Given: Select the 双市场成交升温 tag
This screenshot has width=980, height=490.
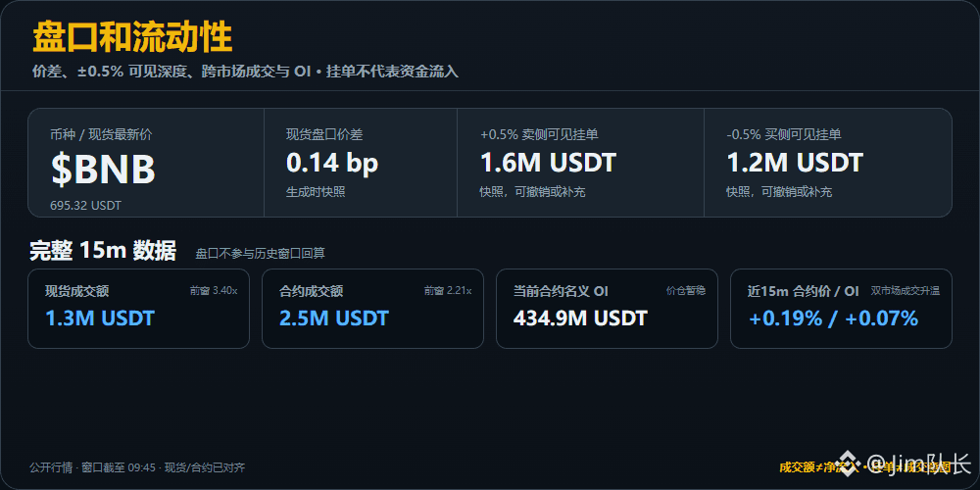Looking at the screenshot, I should point(906,291).
